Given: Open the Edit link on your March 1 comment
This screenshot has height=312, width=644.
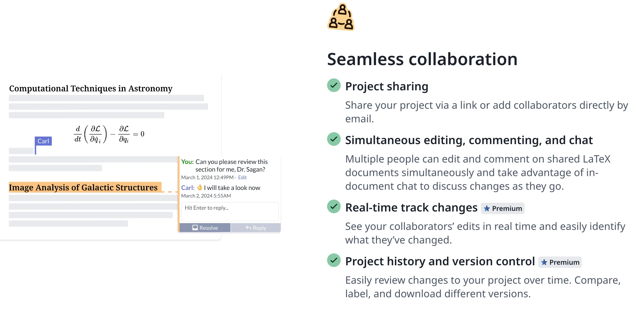Looking at the screenshot, I should pyautogui.click(x=242, y=177).
